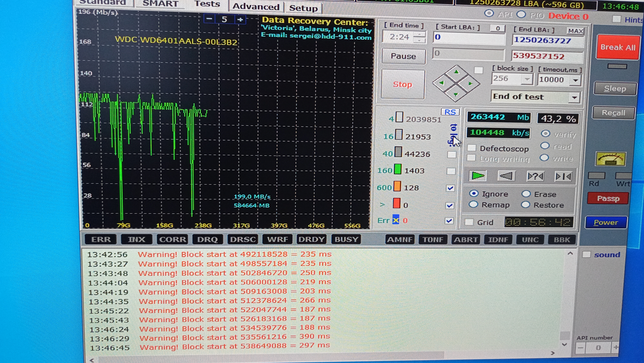Switch to the Standard tab
Viewport: 644px width, 363px height.
point(103,3)
